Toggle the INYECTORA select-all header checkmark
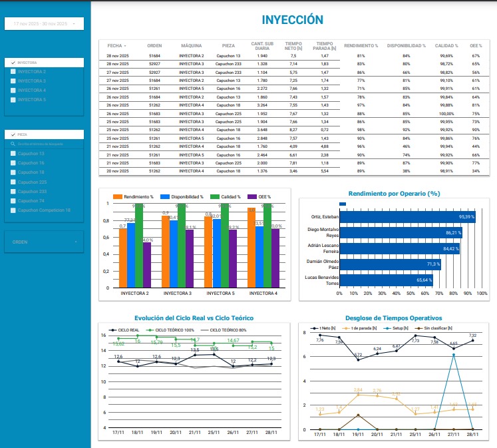This screenshot has width=497, height=448. [13, 62]
